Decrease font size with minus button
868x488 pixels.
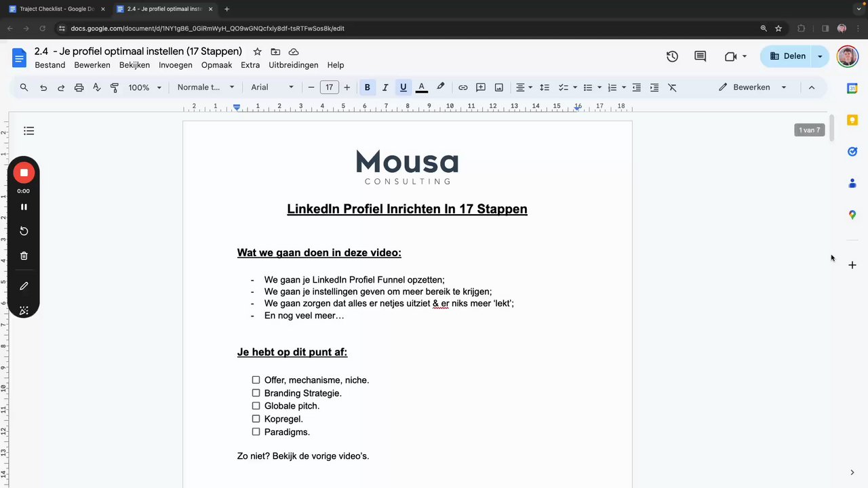coord(311,87)
